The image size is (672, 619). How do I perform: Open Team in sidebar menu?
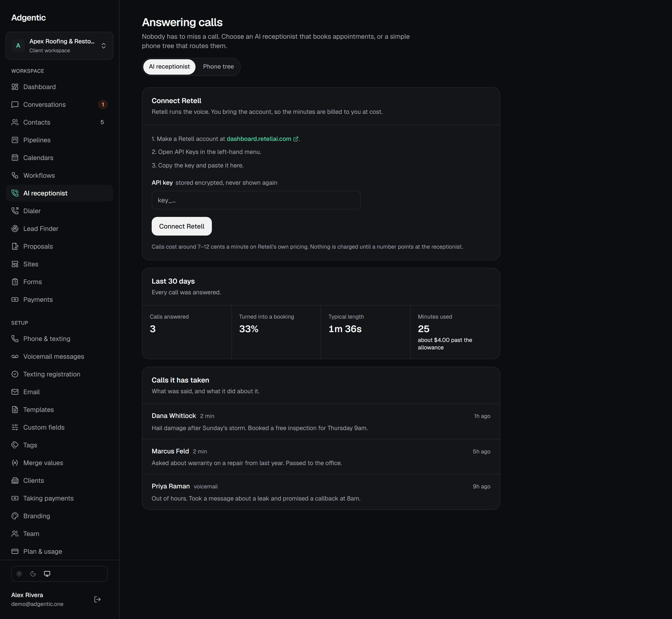coord(59,534)
